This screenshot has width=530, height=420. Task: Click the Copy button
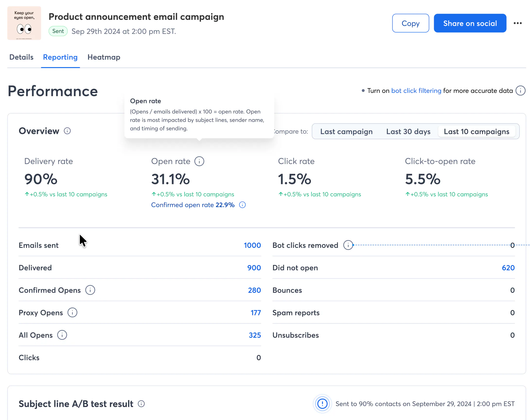click(410, 23)
